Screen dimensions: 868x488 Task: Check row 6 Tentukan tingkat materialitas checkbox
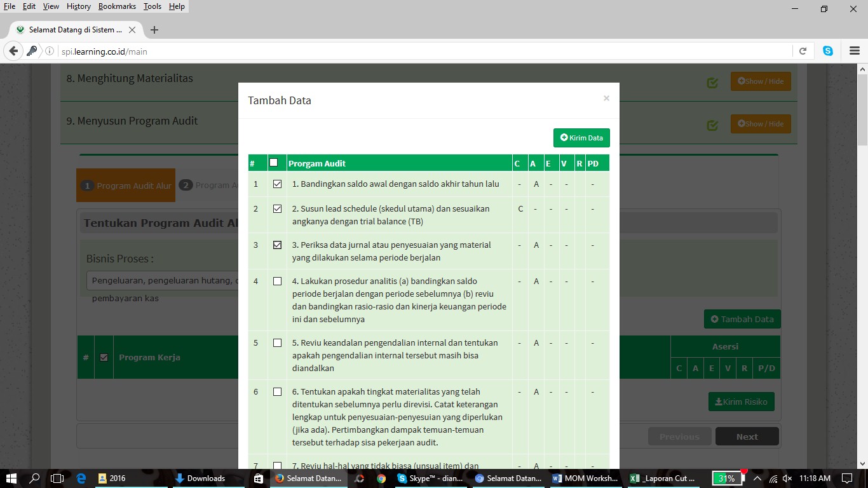pos(277,391)
